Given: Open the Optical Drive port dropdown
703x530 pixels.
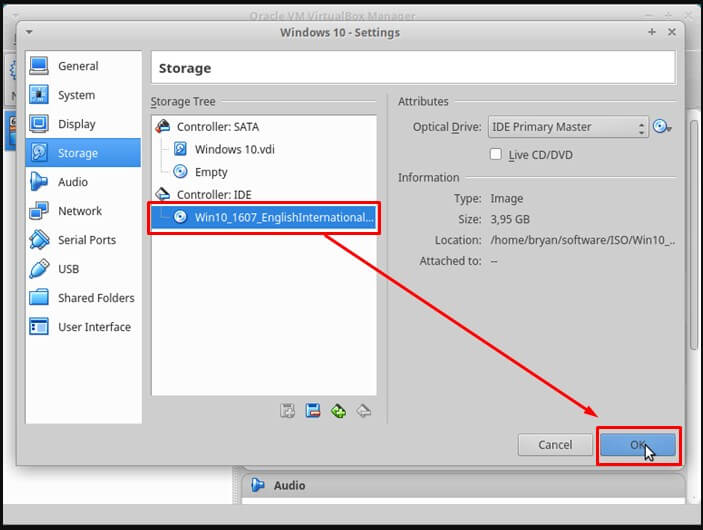Looking at the screenshot, I should coord(568,127).
